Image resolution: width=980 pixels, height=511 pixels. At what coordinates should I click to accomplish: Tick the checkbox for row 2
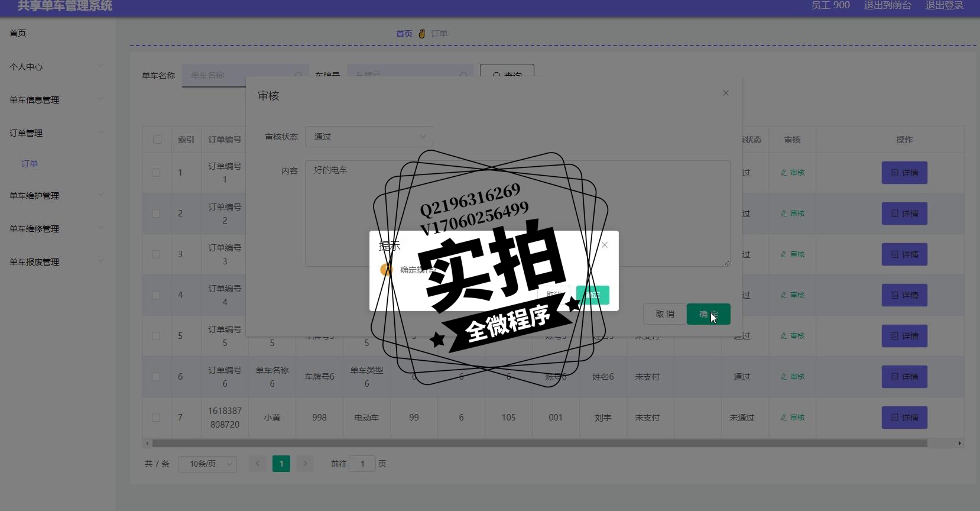[x=156, y=214]
